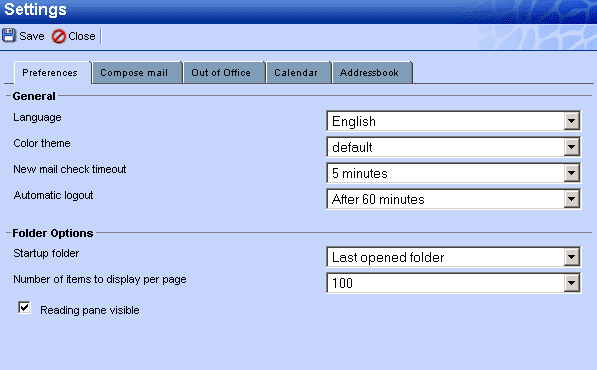Open the Out of Office tab
Viewport: 597px width, 370px height.
pos(224,72)
